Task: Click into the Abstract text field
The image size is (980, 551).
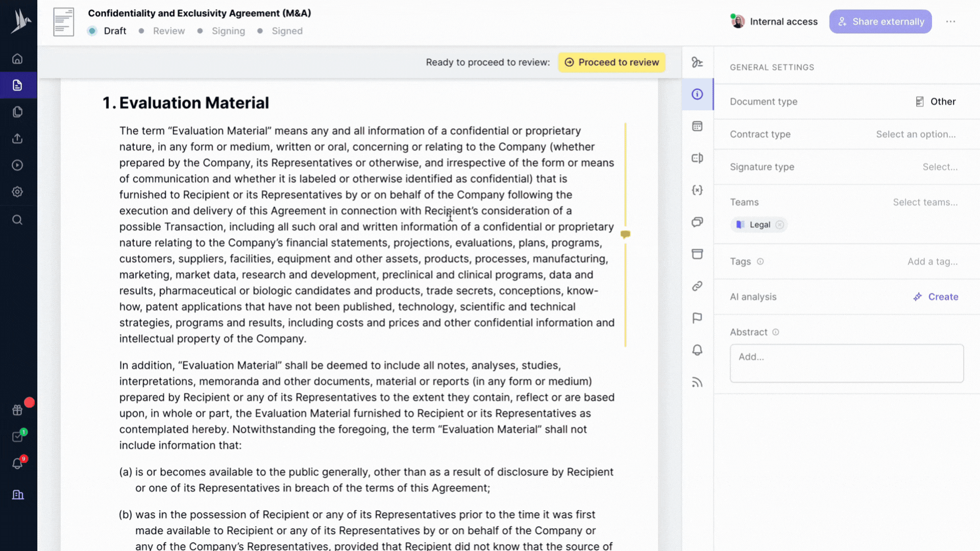Action: 846,363
